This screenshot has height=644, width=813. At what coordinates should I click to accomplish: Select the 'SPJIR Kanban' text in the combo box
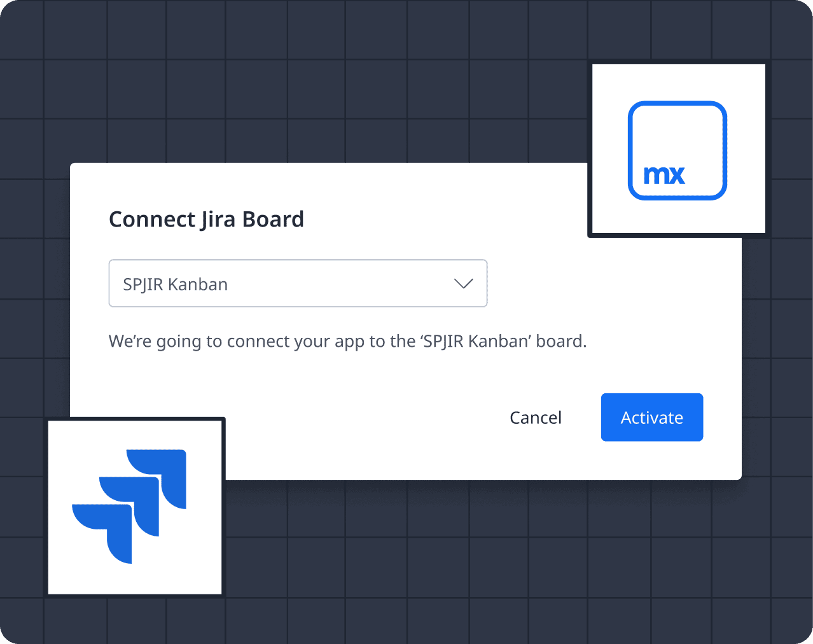click(176, 284)
